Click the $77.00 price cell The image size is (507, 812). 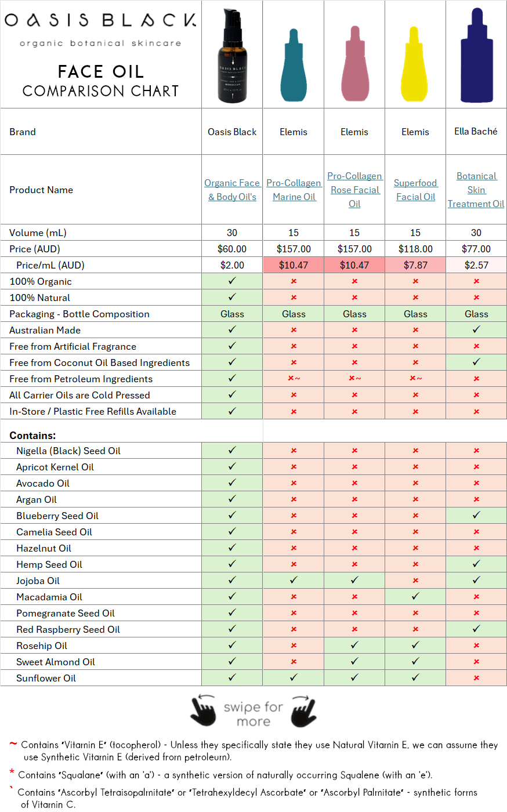click(476, 249)
